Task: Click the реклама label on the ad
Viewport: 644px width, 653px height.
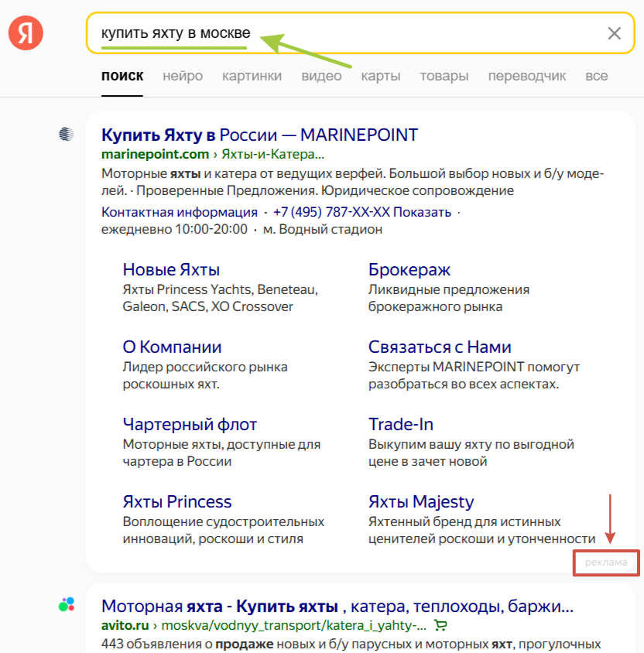Action: click(x=606, y=563)
